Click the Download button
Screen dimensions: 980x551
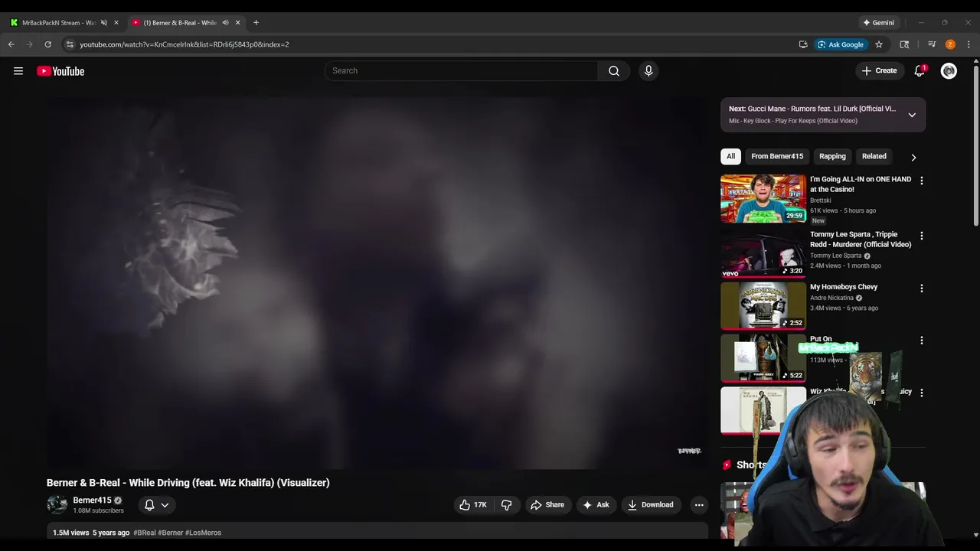coord(651,505)
